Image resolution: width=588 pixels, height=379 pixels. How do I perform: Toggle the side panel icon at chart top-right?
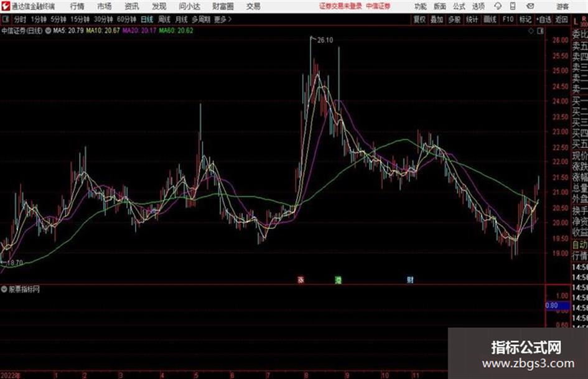tap(540, 31)
